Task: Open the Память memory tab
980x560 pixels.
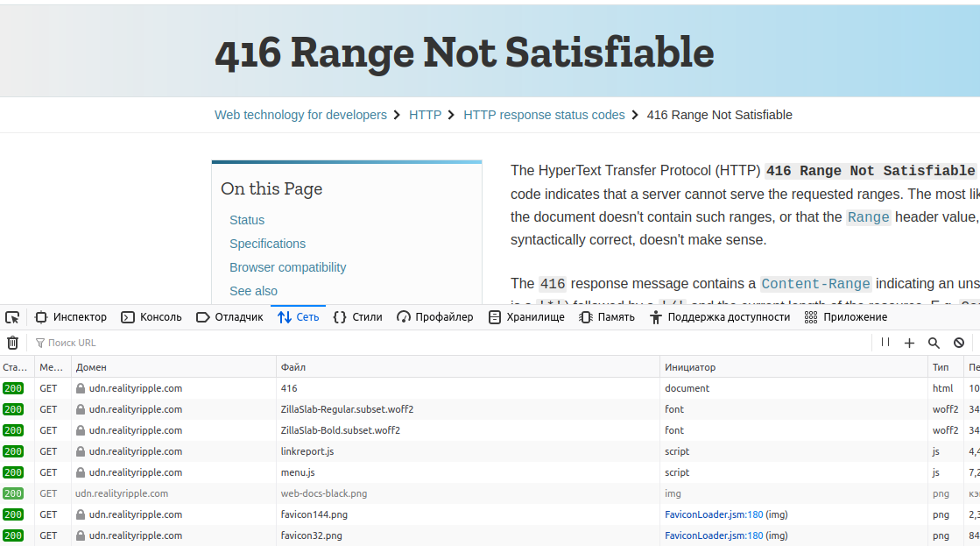Action: 607,317
